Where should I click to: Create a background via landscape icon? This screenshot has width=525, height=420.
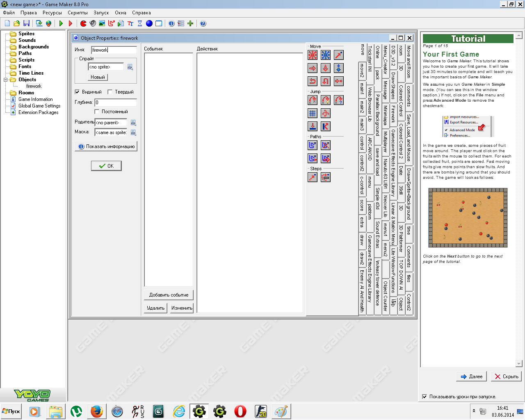click(x=102, y=23)
